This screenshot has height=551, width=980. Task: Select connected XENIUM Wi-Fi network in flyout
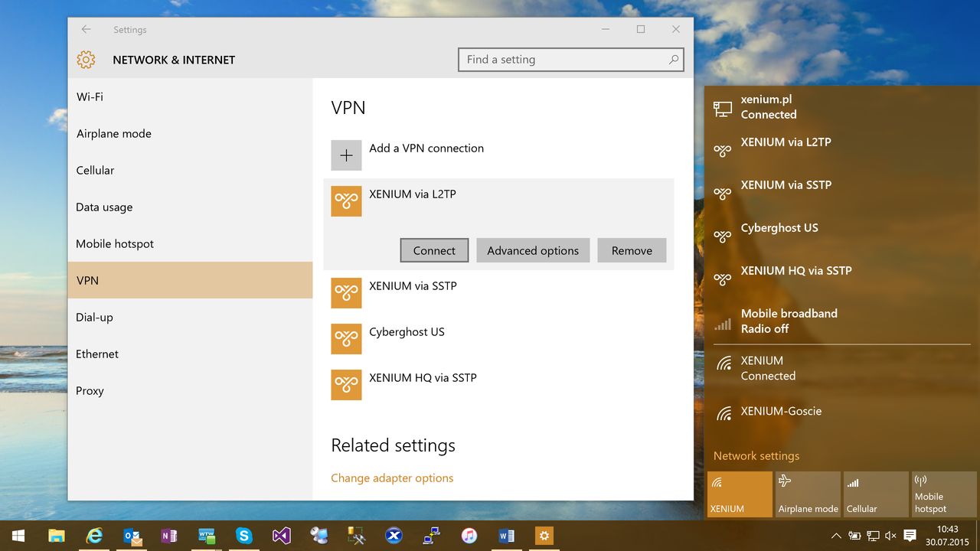[x=841, y=368]
